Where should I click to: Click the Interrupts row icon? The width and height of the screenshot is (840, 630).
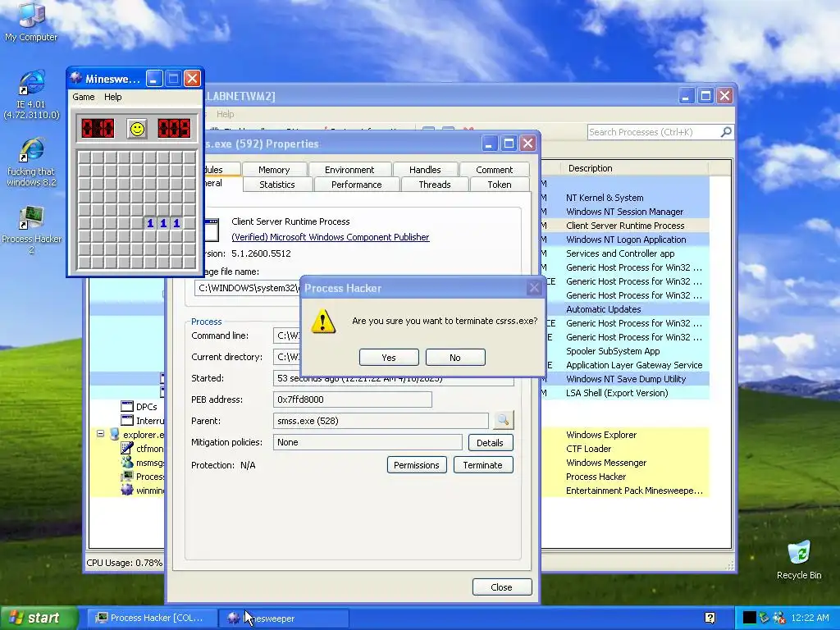click(x=127, y=421)
